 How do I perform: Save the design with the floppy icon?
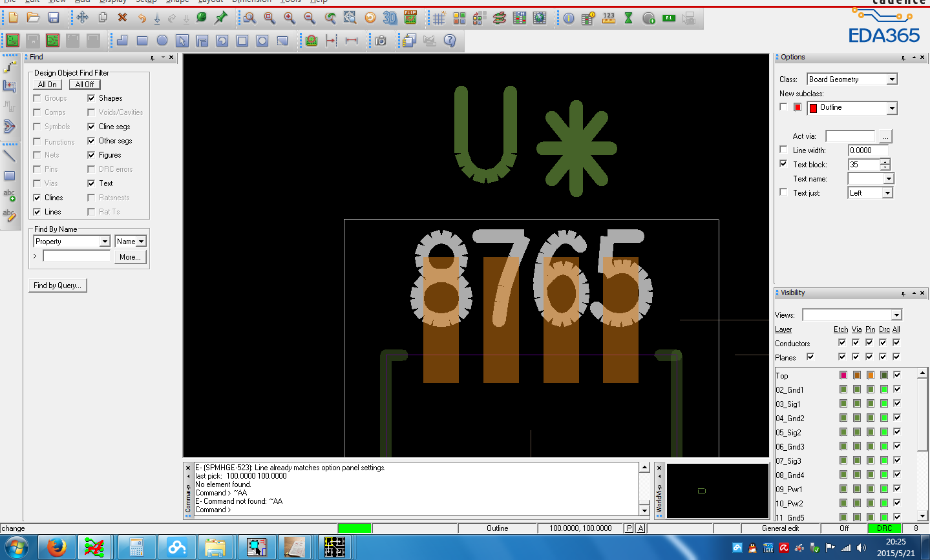pyautogui.click(x=54, y=18)
